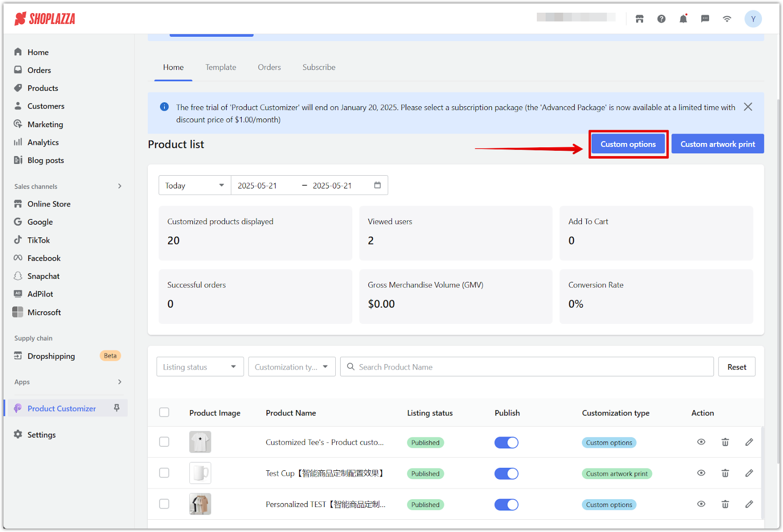783x532 pixels.
Task: Edit Test Cup with pencil icon
Action: (749, 473)
